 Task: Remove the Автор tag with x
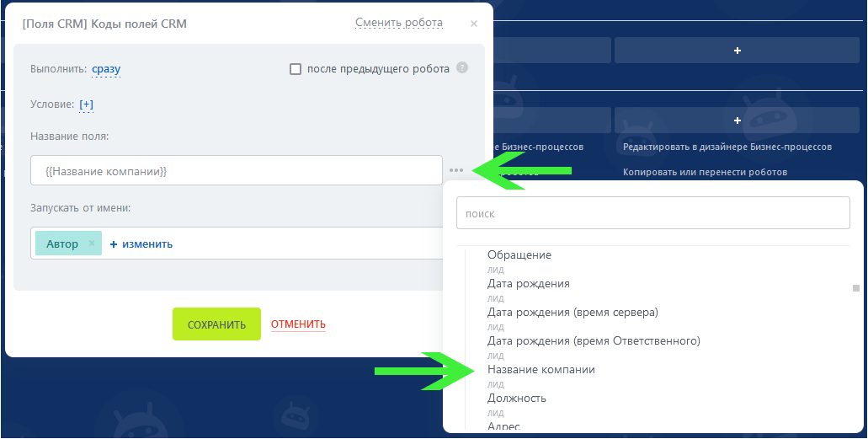tap(92, 244)
